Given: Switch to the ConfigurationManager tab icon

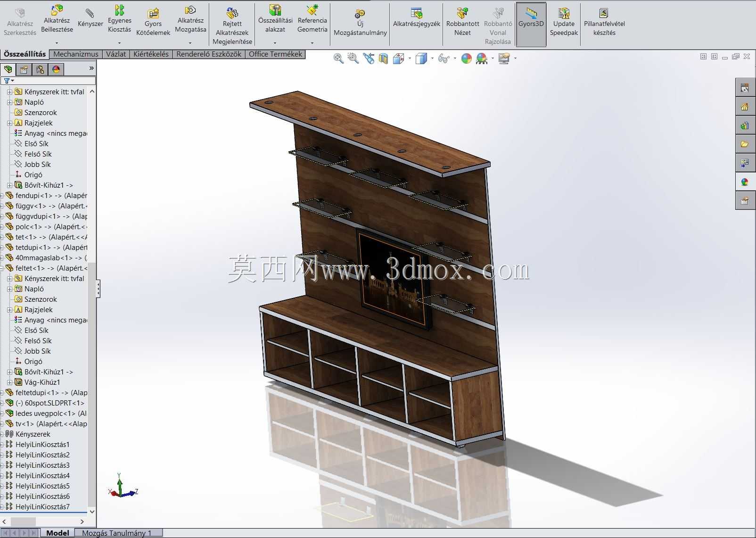Looking at the screenshot, I should click(x=40, y=70).
